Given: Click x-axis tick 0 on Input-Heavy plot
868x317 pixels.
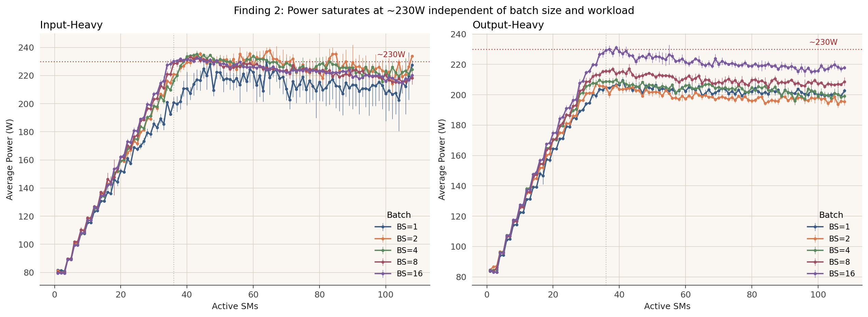Looking at the screenshot, I should coord(55,294).
